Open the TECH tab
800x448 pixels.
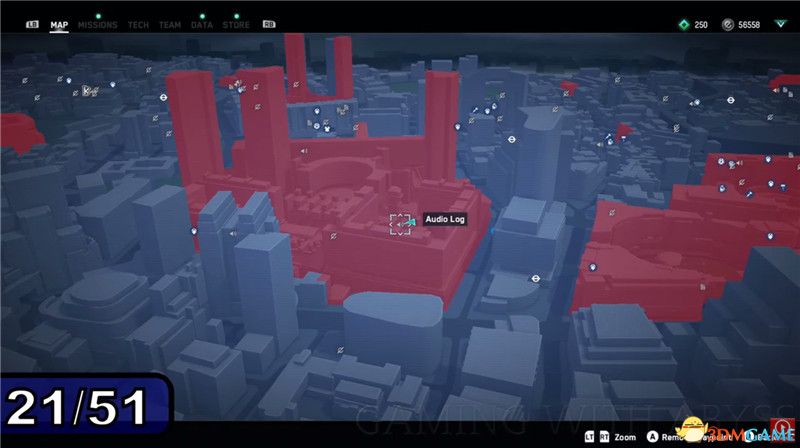point(138,25)
